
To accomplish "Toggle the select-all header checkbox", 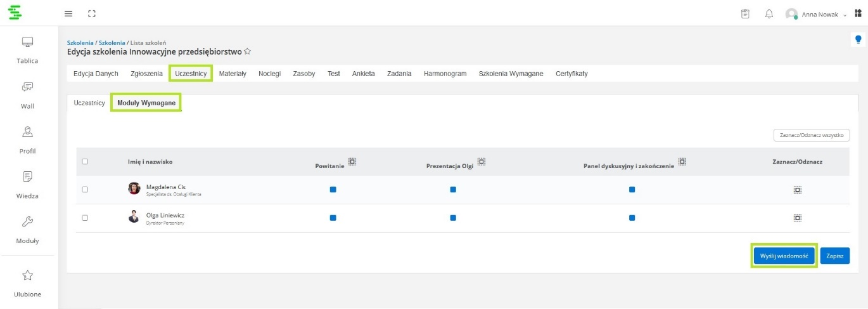I will (85, 162).
